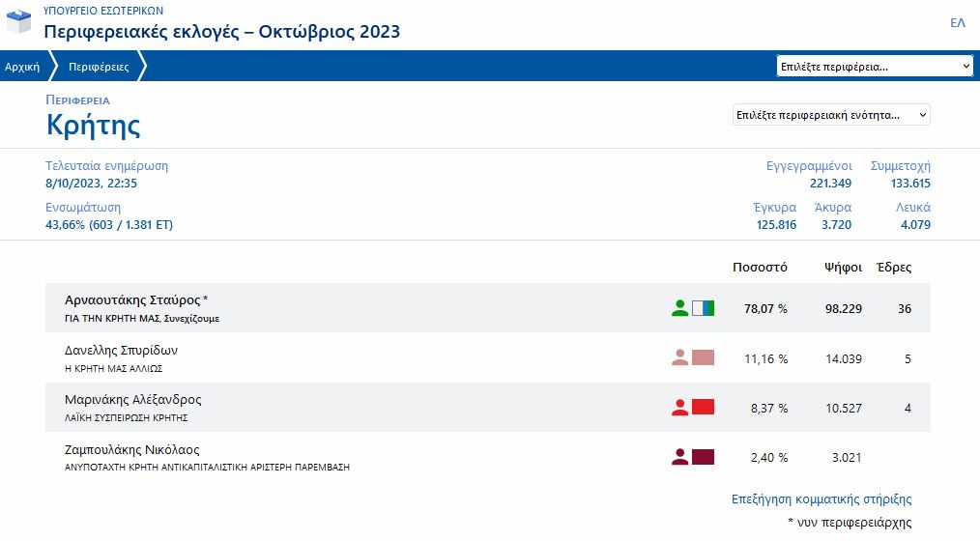Viewport: 980px width, 541px height.
Task: Click candidate Ζαμπουλάκης Νικόλαος name
Action: (x=131, y=450)
